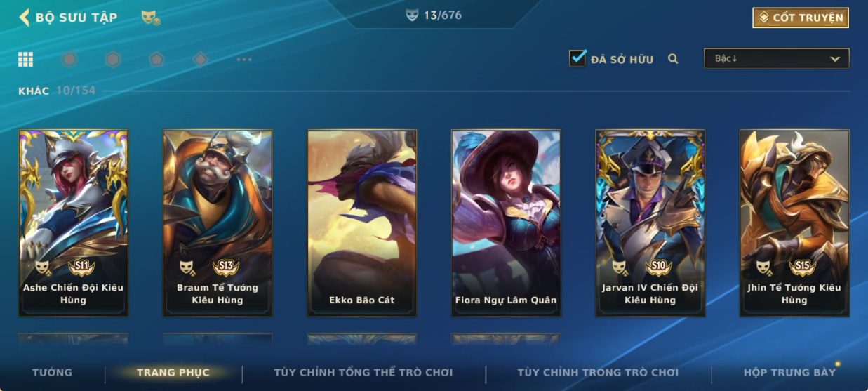Select the first hexagon tier filter icon
868x391 pixels.
[x=69, y=60]
